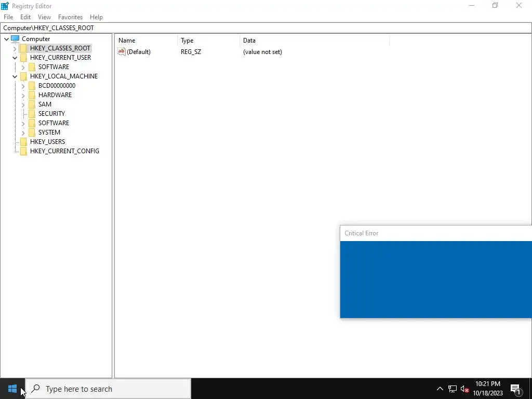
Task: Collapse the Computer tree node
Action: (6, 39)
